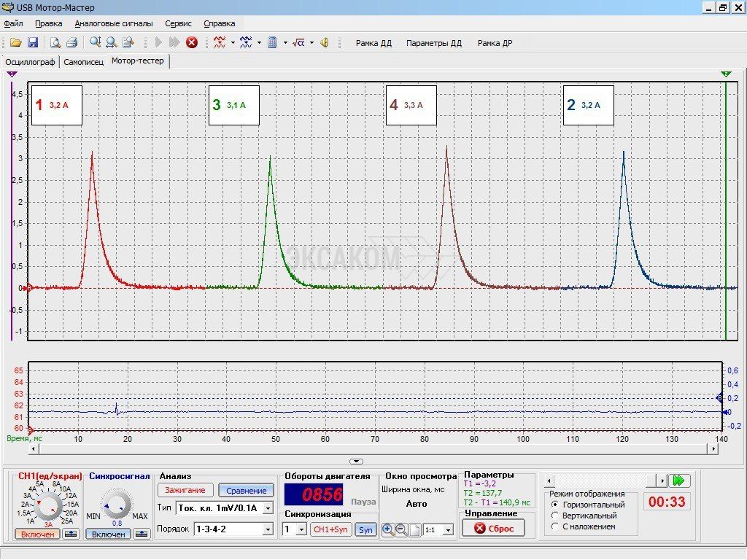Image resolution: width=747 pixels, height=560 pixels.
Task: Zoom in with the plus magnifier below Авто
Action: [x=387, y=529]
